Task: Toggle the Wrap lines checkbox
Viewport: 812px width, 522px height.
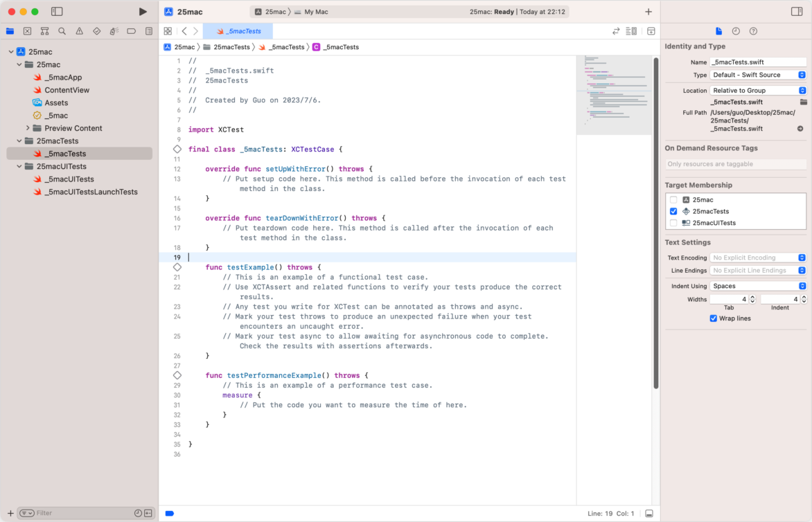Action: pos(713,318)
